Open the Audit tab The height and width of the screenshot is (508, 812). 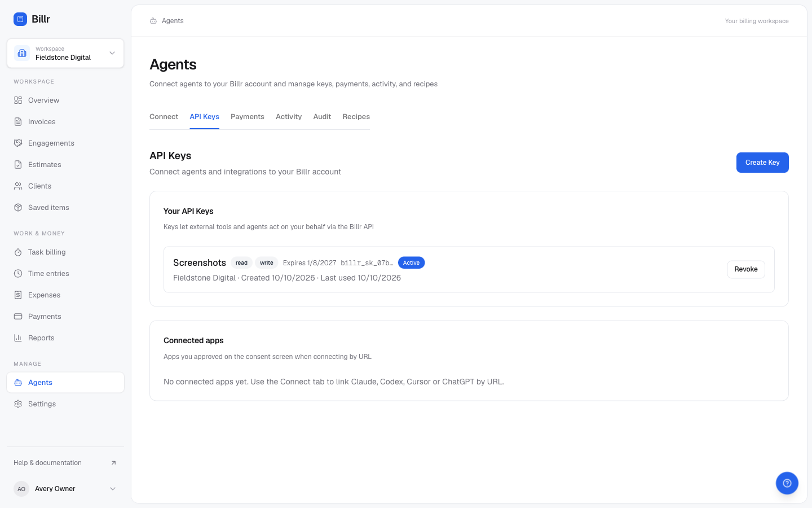pyautogui.click(x=322, y=117)
